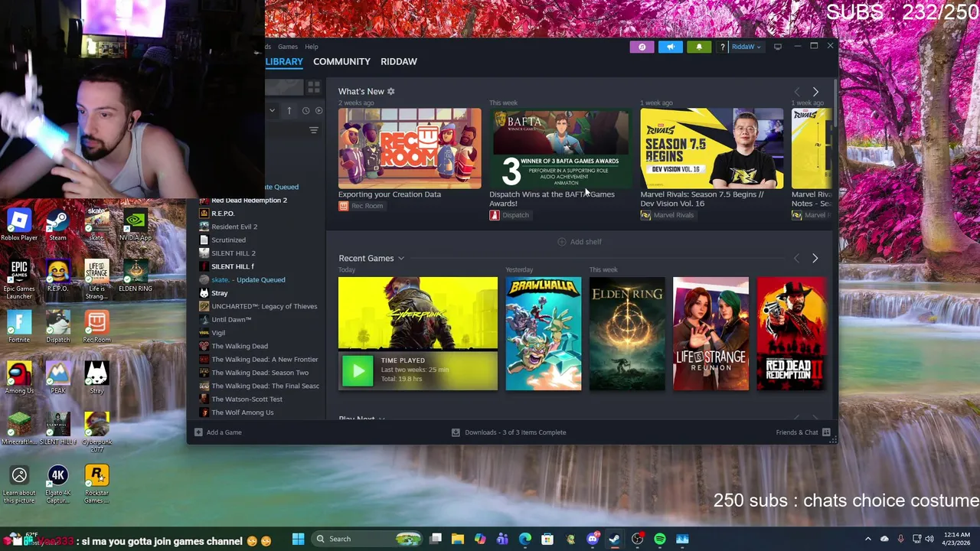
Task: Open the Help menu
Action: (x=312, y=47)
